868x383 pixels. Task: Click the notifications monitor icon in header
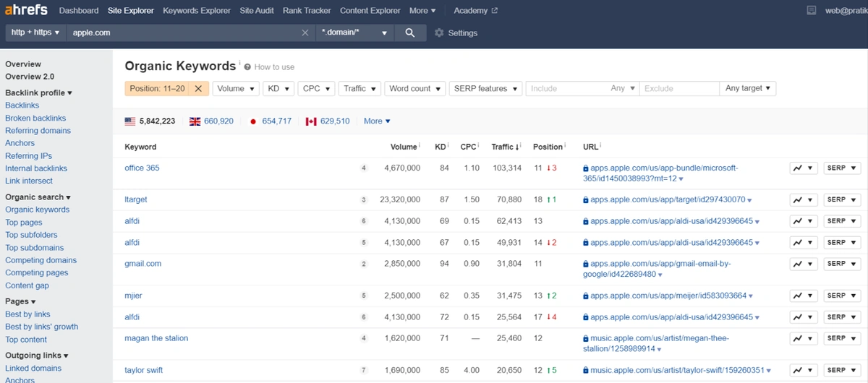(811, 11)
